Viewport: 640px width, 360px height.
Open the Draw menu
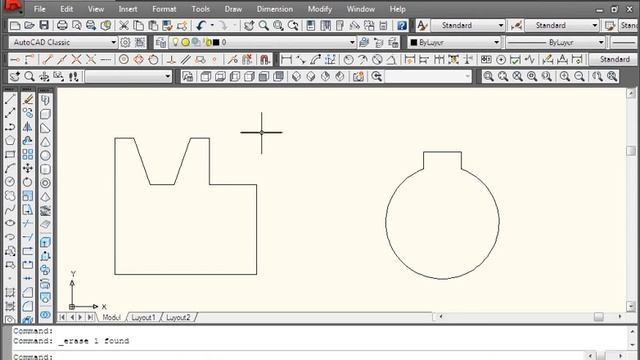(233, 9)
